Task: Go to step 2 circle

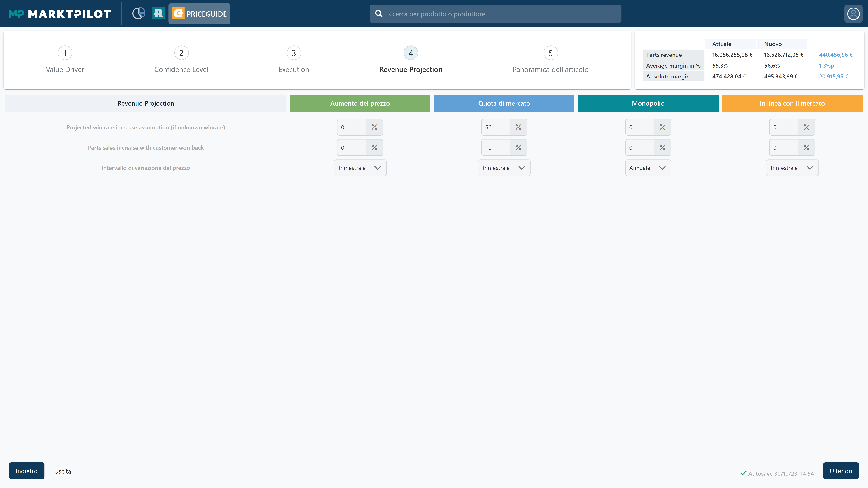Action: click(x=181, y=53)
